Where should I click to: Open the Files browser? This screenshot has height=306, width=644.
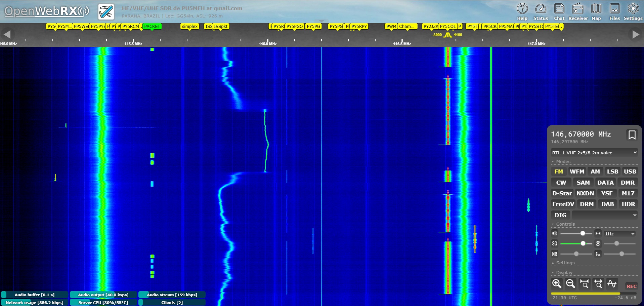[x=614, y=12]
